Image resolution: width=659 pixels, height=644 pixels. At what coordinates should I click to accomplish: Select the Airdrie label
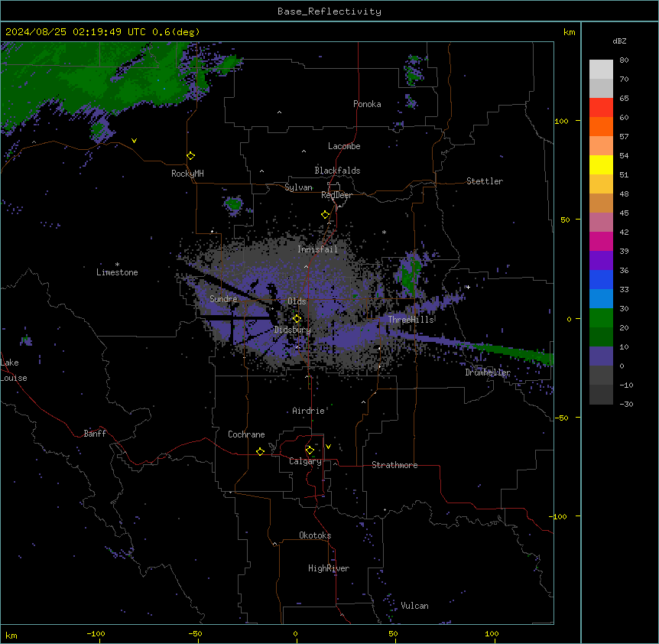(x=309, y=411)
